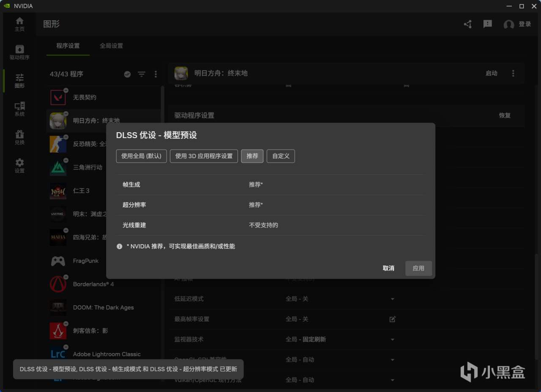This screenshot has height=392, width=541.
Task: Choose 使用 3D 应用程序设置 preset
Action: 204,156
